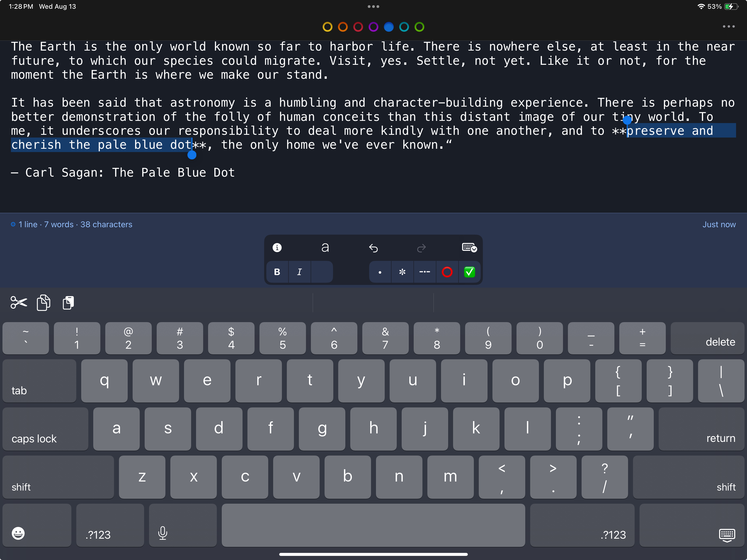This screenshot has height=560, width=747.
Task: Apply bold formatting with the B button
Action: click(x=277, y=272)
